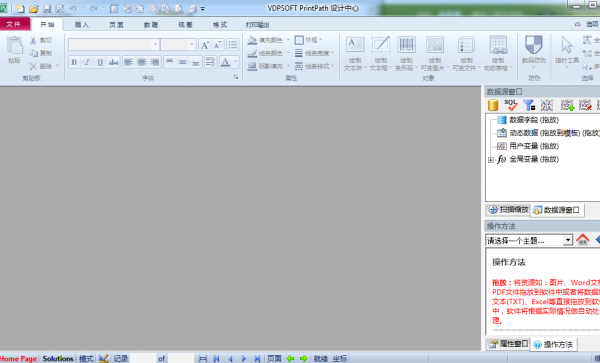
Task: Click the Draw Variable Picture icon
Action: tap(435, 44)
